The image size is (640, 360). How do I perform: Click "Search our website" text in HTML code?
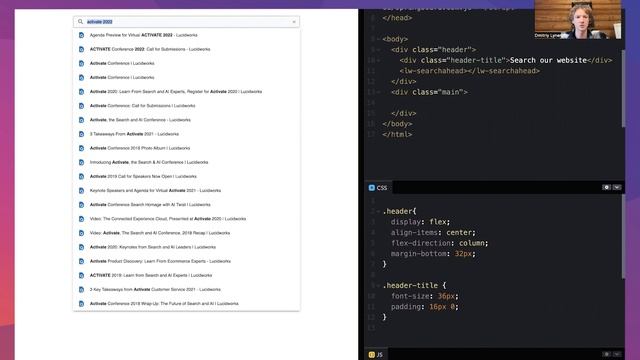(x=548, y=60)
